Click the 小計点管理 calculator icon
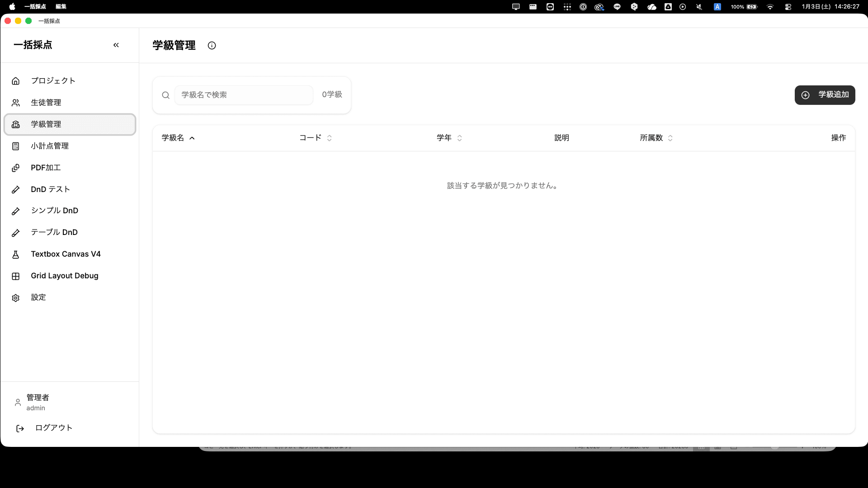The height and width of the screenshot is (488, 868). (16, 145)
